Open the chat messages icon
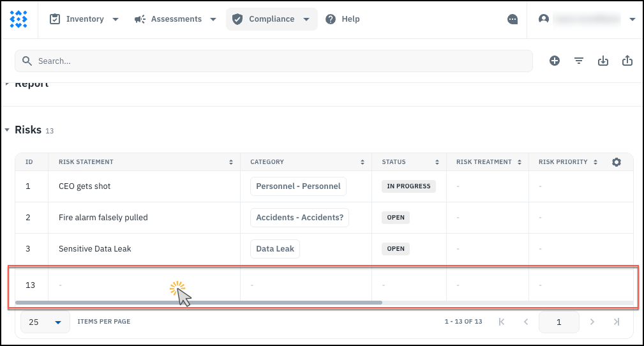Image resolution: width=644 pixels, height=346 pixels. [x=513, y=19]
